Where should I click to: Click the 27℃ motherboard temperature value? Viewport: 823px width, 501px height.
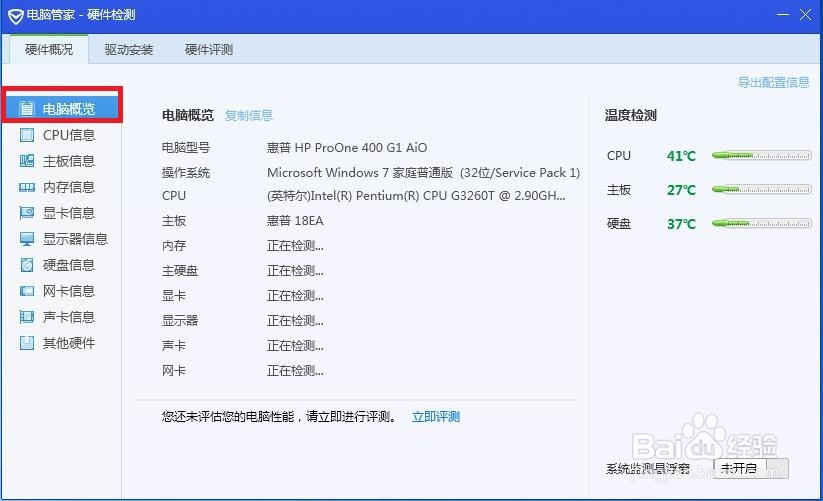[681, 190]
